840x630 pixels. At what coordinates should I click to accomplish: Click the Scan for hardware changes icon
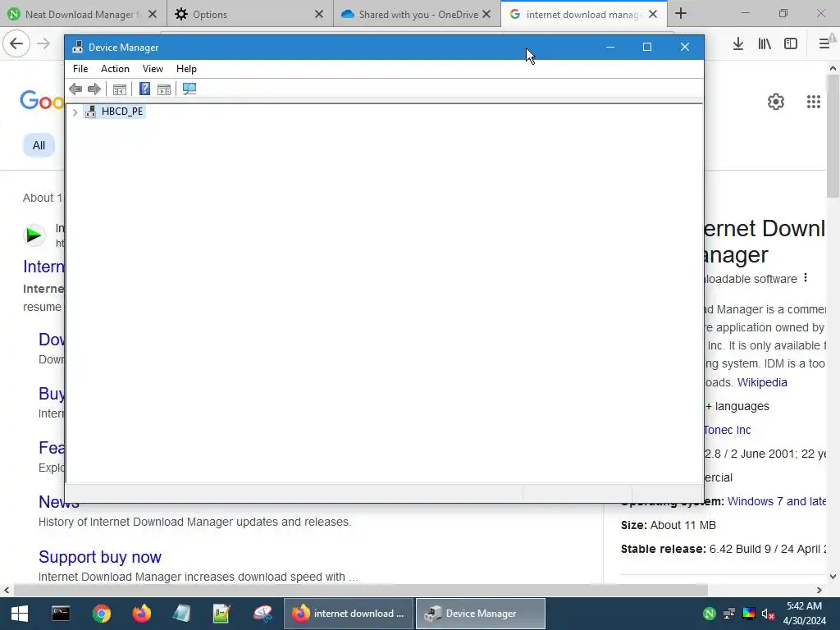189,89
